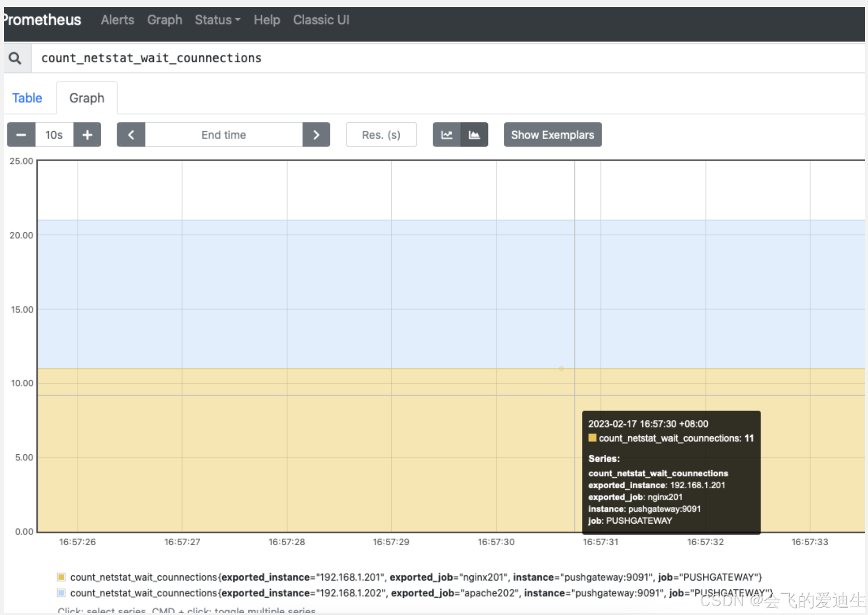This screenshot has height=615, width=868.
Task: Click the search magnifier icon
Action: pos(15,58)
